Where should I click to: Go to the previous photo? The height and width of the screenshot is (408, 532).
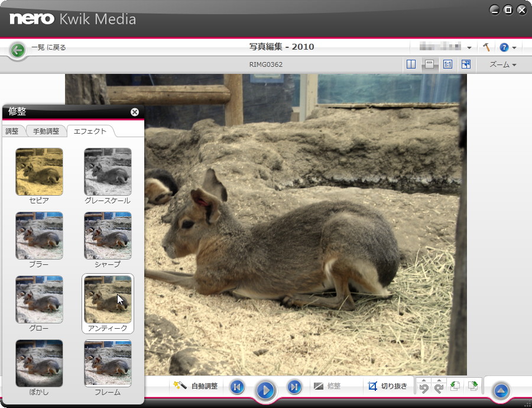click(237, 387)
